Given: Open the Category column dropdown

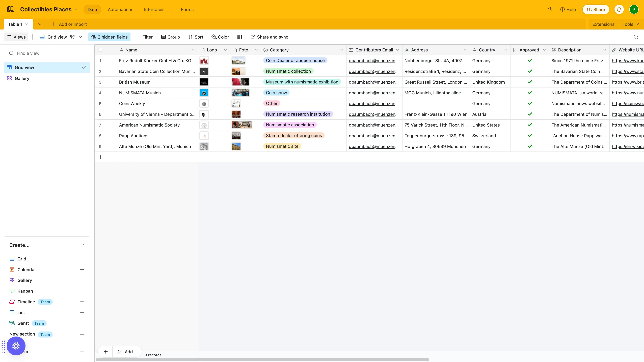Looking at the screenshot, I should 341,50.
